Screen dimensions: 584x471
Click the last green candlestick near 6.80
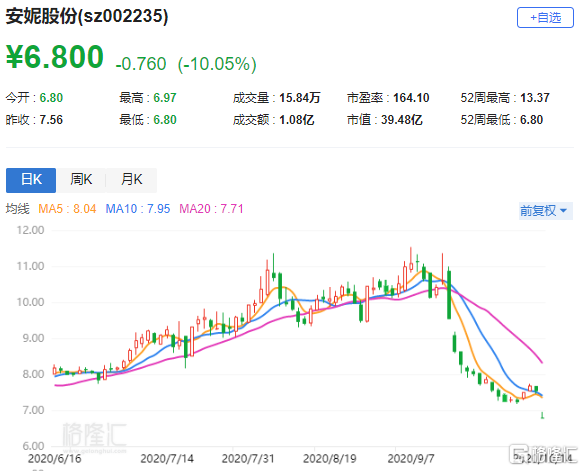click(x=542, y=415)
